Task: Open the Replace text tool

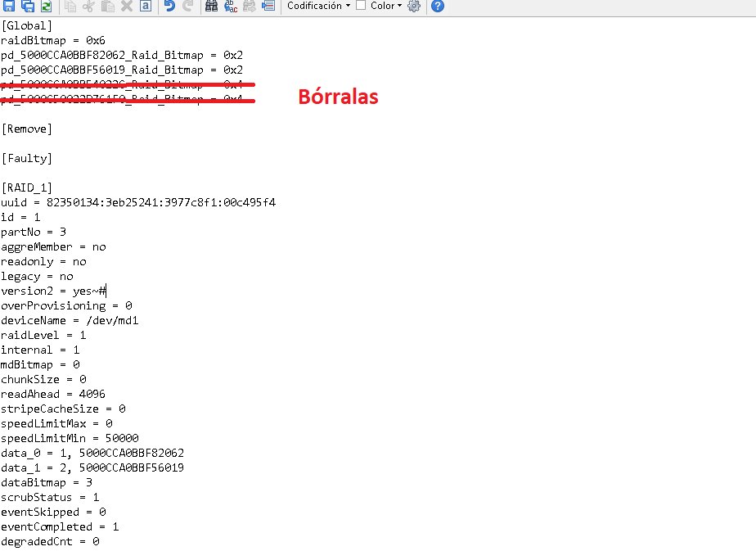Action: point(230,6)
